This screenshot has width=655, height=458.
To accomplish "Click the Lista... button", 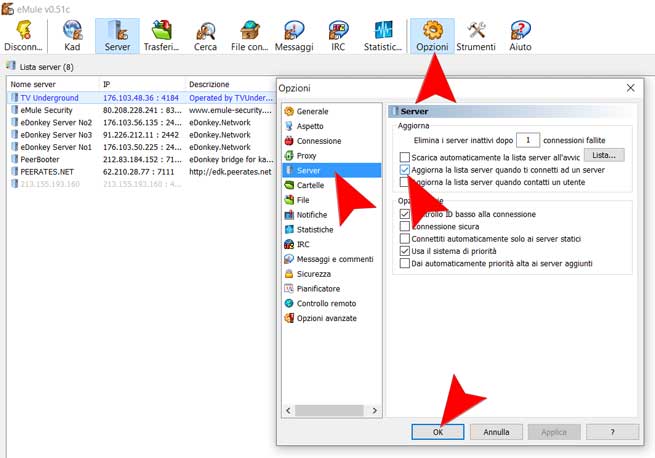I will point(604,155).
